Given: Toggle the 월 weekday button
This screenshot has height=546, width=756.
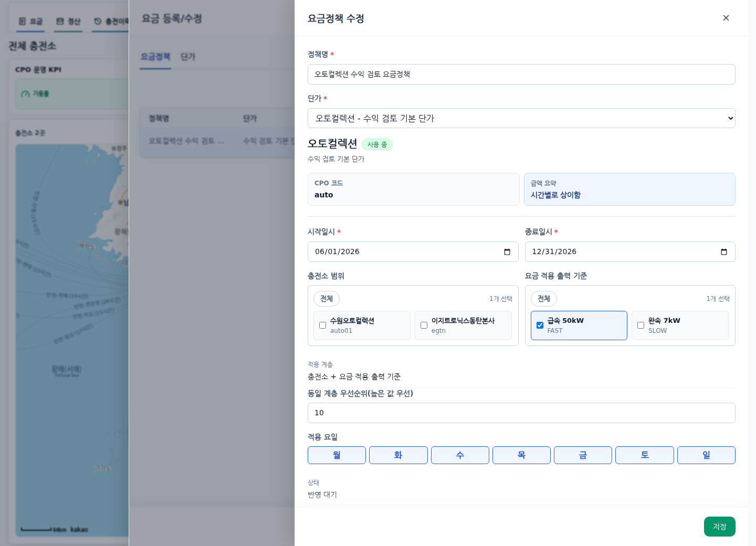Looking at the screenshot, I should [337, 455].
